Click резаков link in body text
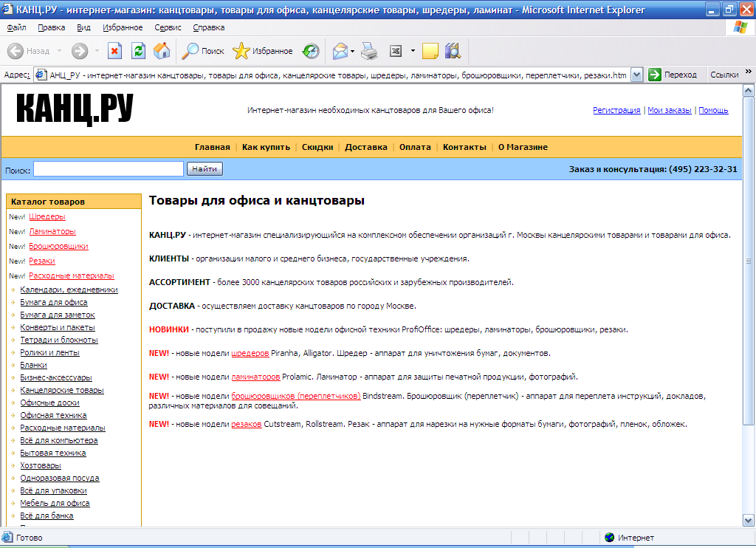Image resolution: width=756 pixels, height=548 pixels. click(x=247, y=424)
